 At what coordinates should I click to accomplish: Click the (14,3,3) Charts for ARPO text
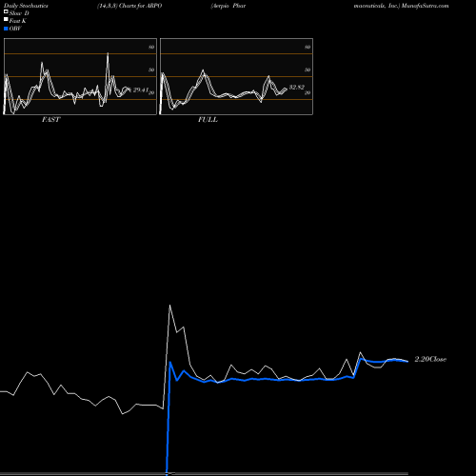tap(129, 6)
